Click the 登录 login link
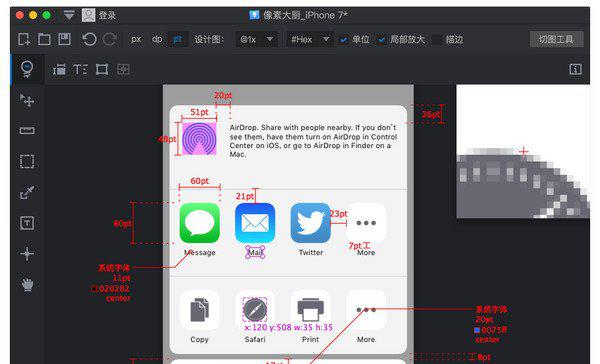 pyautogui.click(x=107, y=16)
